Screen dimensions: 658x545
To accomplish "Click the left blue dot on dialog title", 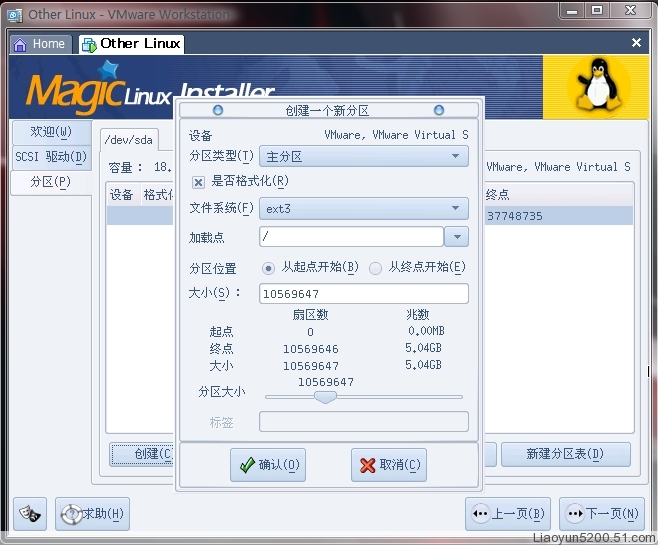I will [218, 110].
